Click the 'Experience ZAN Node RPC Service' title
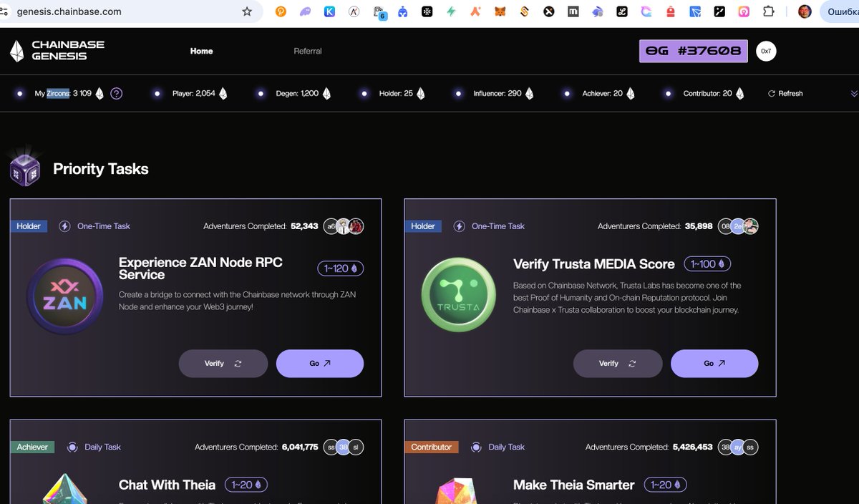This screenshot has width=859, height=504. click(200, 268)
